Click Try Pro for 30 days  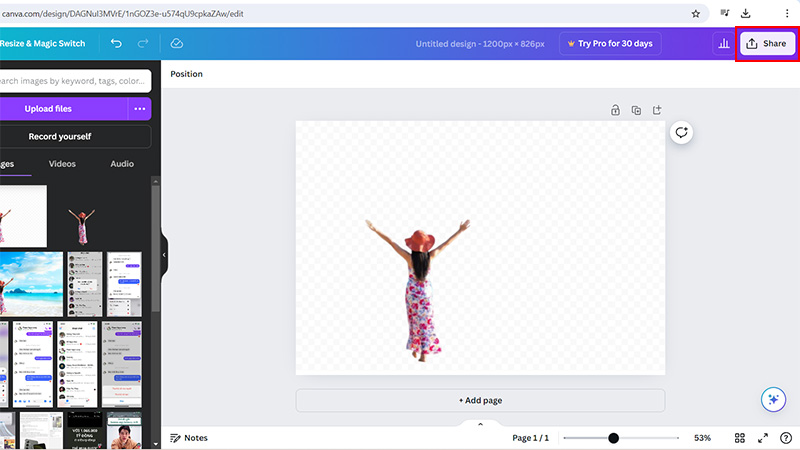pyautogui.click(x=610, y=43)
